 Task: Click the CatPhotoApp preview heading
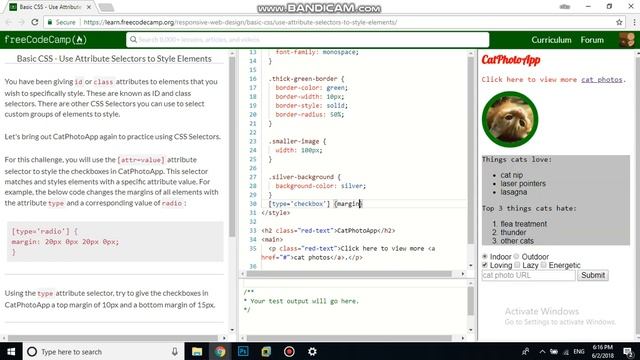pos(511,60)
